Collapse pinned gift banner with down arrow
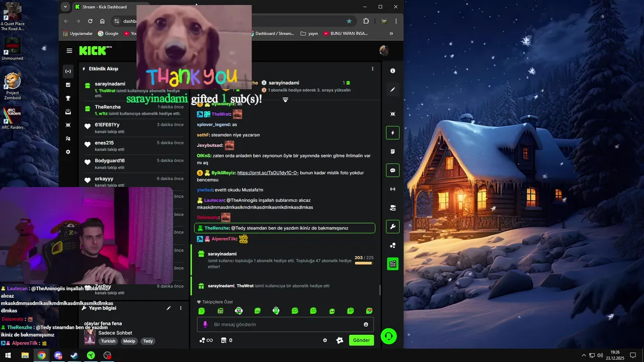Screen dimensions: 644x362 pos(285,100)
